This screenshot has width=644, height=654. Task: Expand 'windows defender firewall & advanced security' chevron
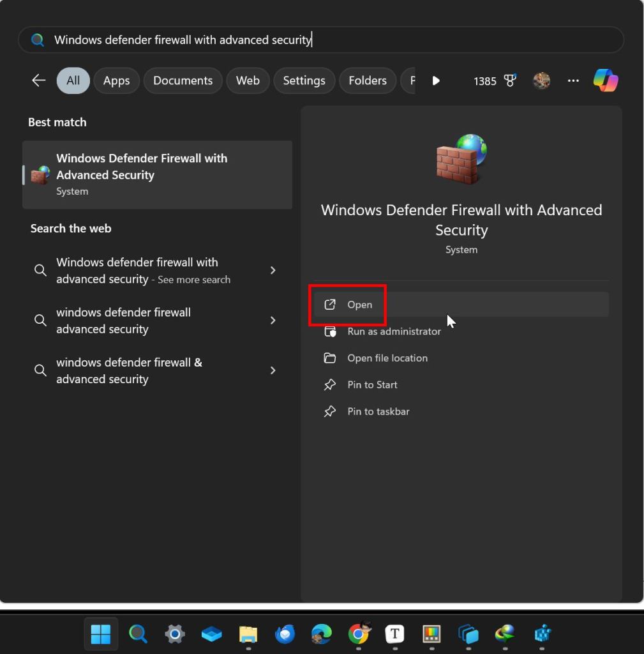coord(273,370)
